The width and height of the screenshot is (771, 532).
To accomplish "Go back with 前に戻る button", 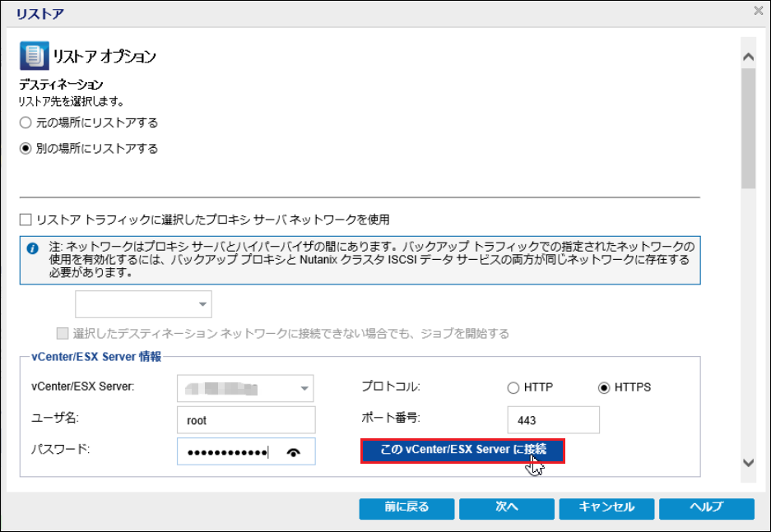I will [x=406, y=507].
